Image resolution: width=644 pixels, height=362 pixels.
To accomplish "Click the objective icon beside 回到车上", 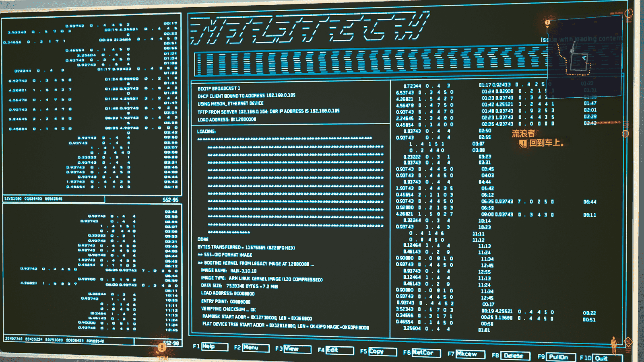I will (x=523, y=143).
